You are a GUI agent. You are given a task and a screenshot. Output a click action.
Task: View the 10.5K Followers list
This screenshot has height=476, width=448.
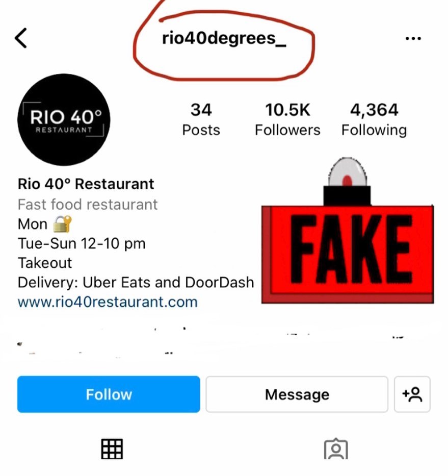(x=287, y=119)
